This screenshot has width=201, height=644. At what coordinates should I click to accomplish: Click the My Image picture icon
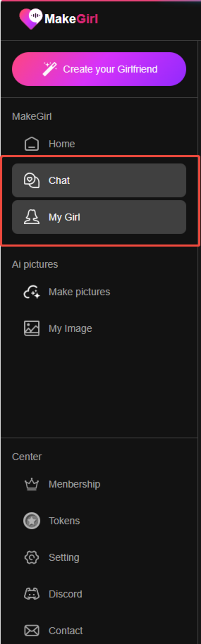pyautogui.click(x=32, y=328)
